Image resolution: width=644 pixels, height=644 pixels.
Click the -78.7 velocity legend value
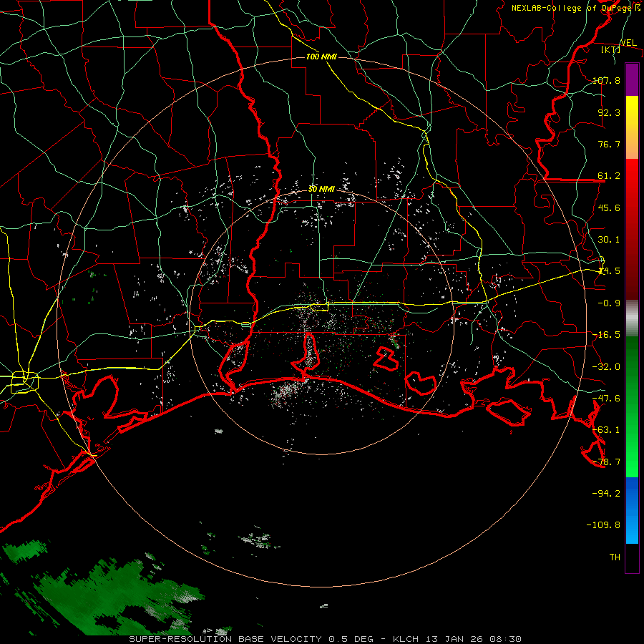[x=606, y=462]
